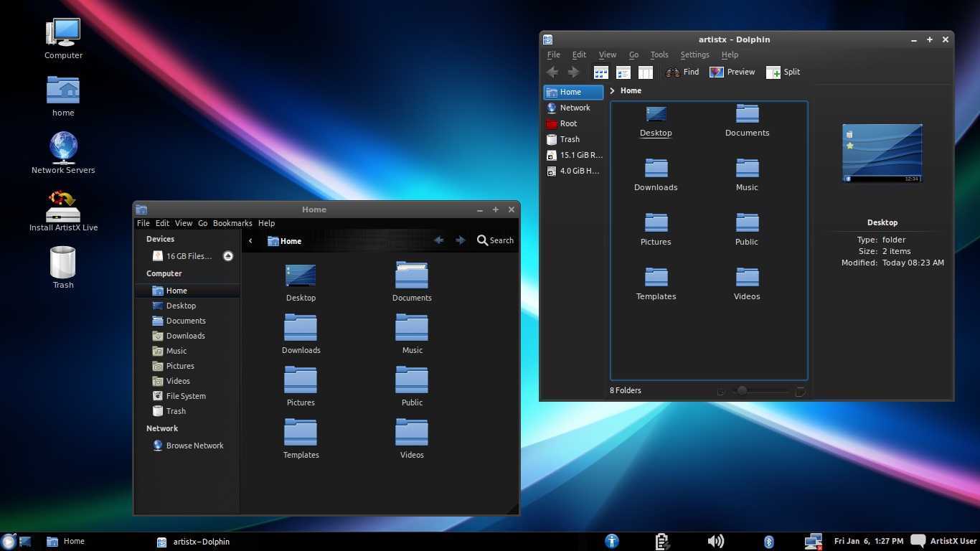Switch Dolphin to Icons view mode

pos(601,72)
